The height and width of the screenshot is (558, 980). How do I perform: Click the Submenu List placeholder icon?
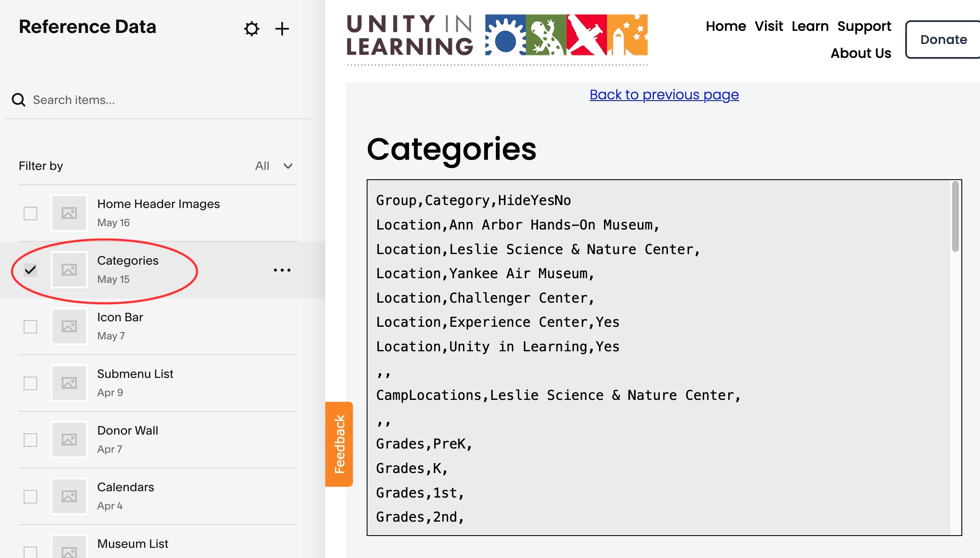click(x=68, y=382)
